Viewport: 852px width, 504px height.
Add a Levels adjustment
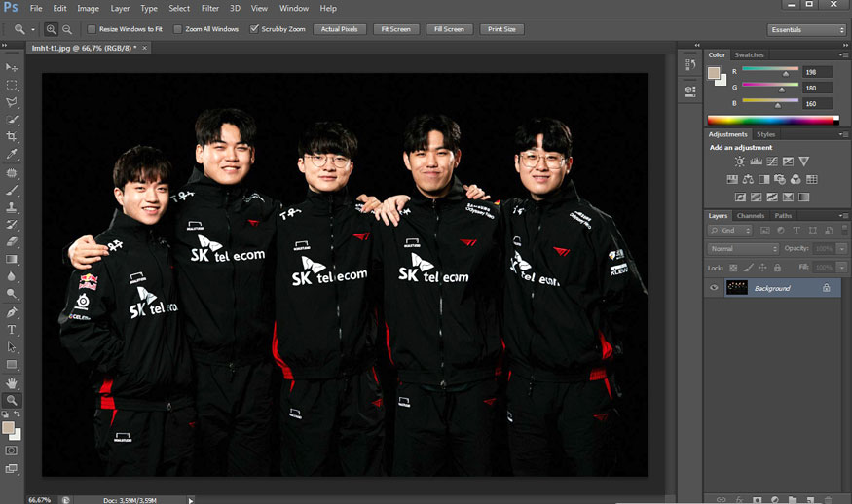coord(756,162)
